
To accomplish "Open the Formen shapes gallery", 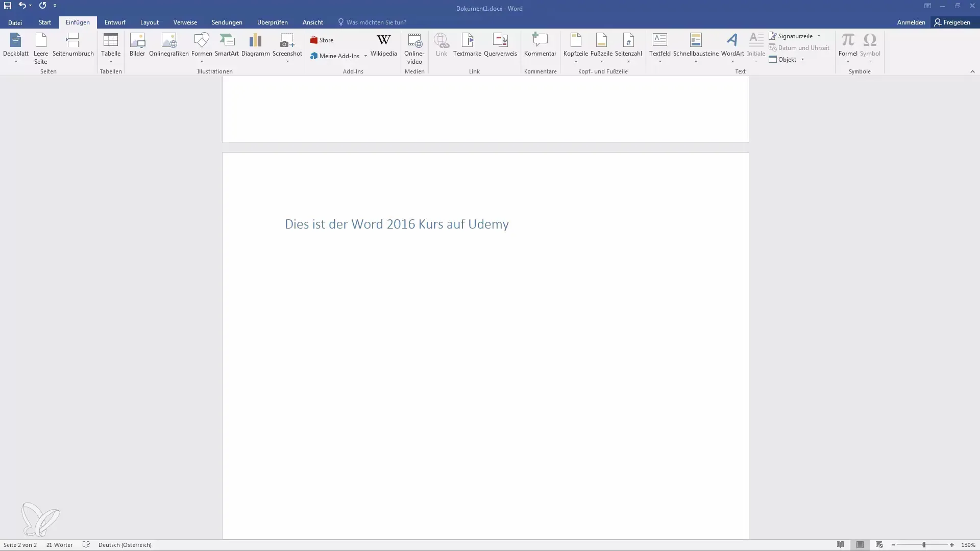I will tap(202, 48).
